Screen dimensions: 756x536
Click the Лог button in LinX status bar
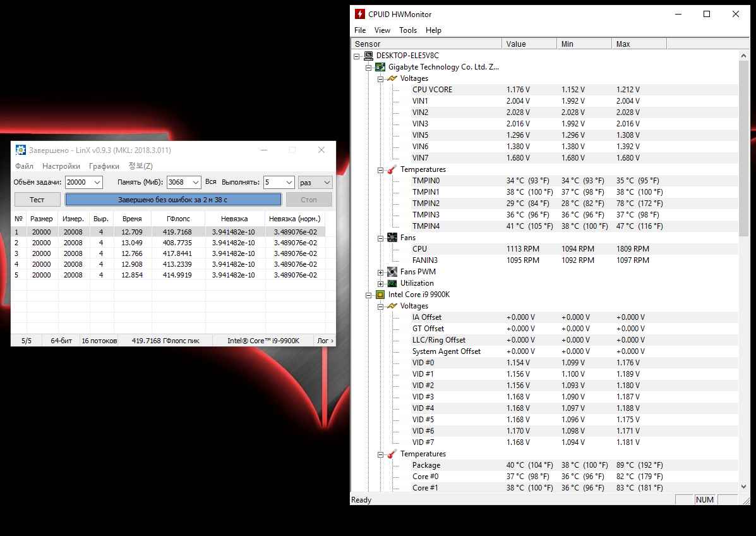[325, 341]
